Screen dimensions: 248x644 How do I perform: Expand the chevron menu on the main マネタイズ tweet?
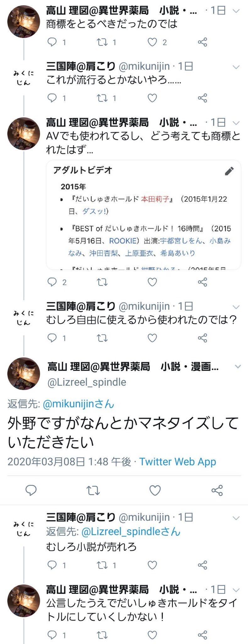(238, 367)
